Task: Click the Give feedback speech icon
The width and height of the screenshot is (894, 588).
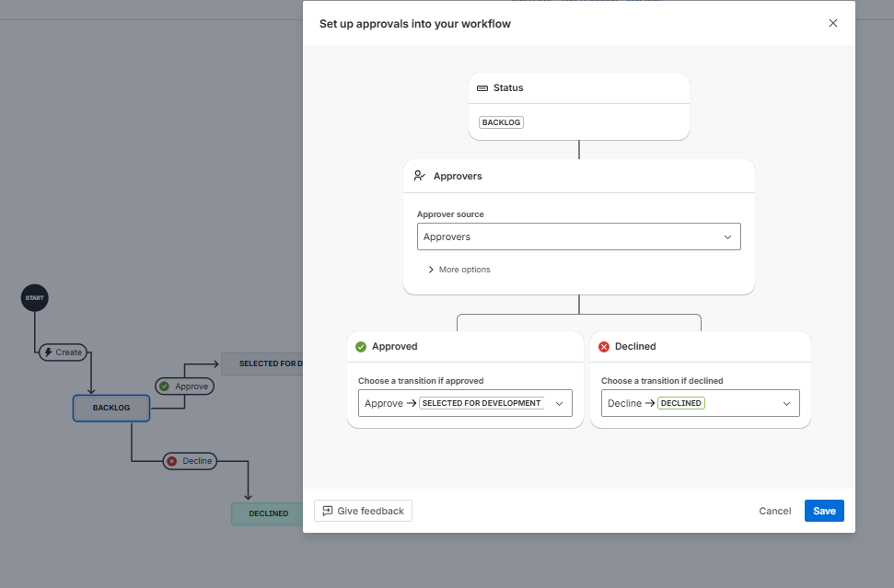Action: (x=328, y=511)
